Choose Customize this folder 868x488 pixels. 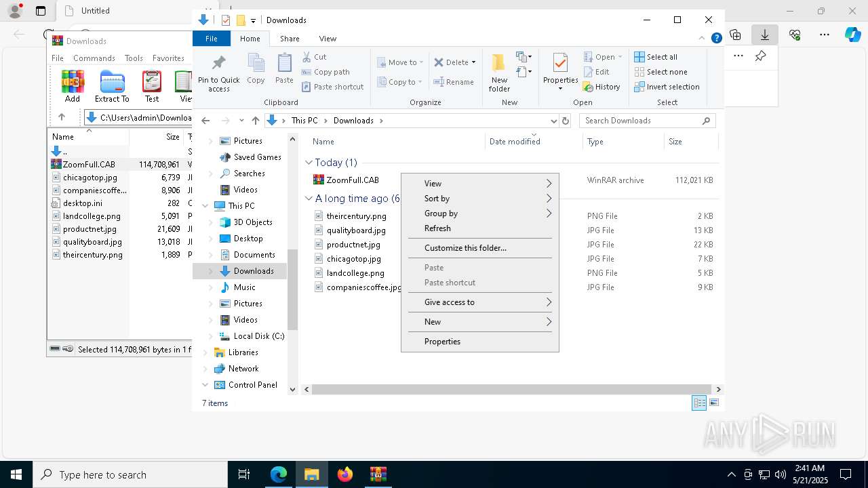point(480,248)
